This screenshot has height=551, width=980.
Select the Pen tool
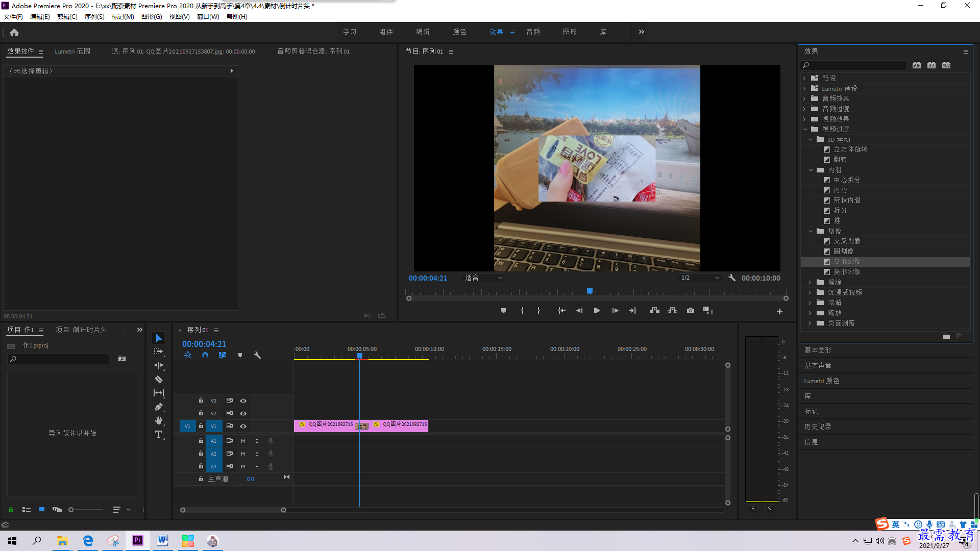coord(159,407)
